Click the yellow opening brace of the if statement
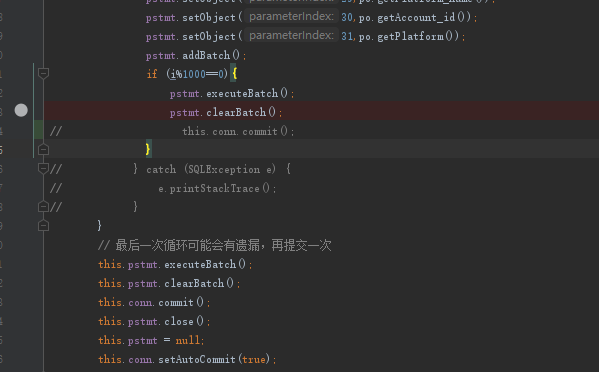The width and height of the screenshot is (599, 372). (235, 74)
